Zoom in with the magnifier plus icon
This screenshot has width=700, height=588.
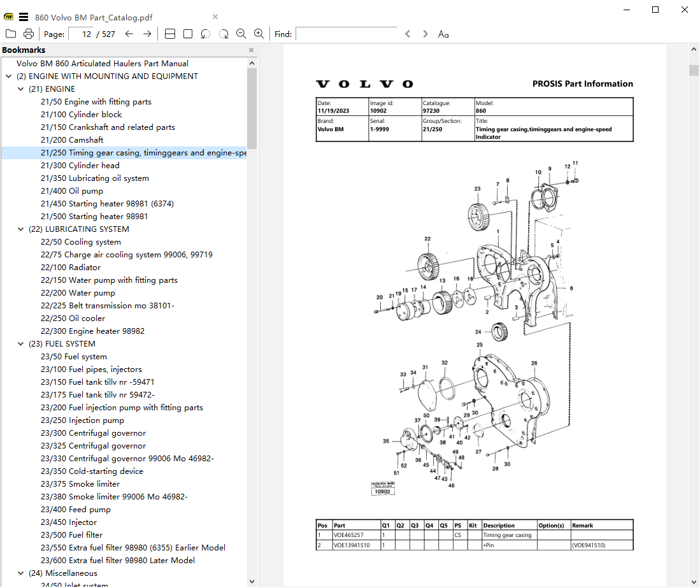(x=259, y=34)
